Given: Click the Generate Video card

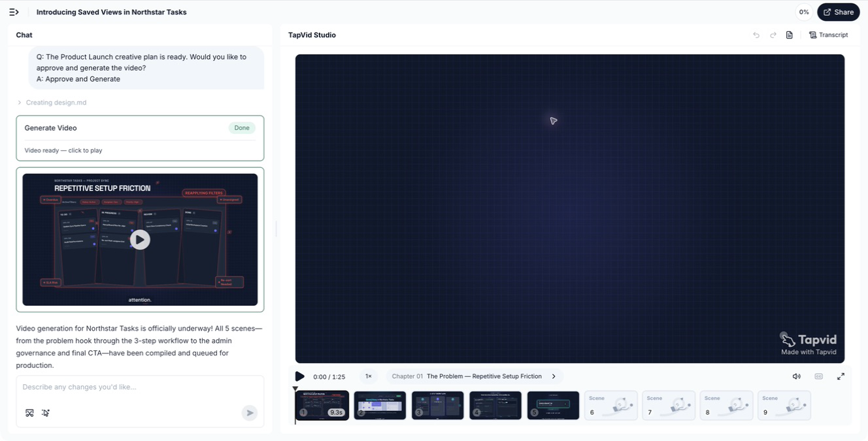Looking at the screenshot, I should tap(140, 138).
